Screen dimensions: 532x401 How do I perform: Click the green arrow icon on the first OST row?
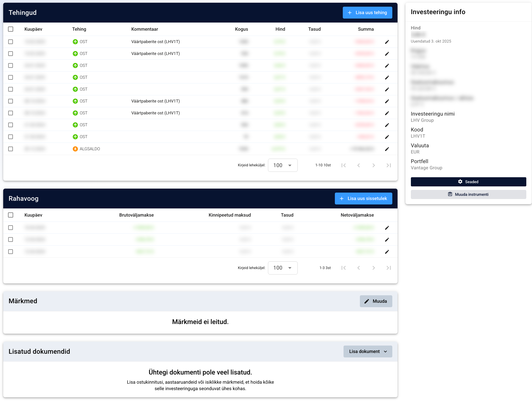pos(75,42)
